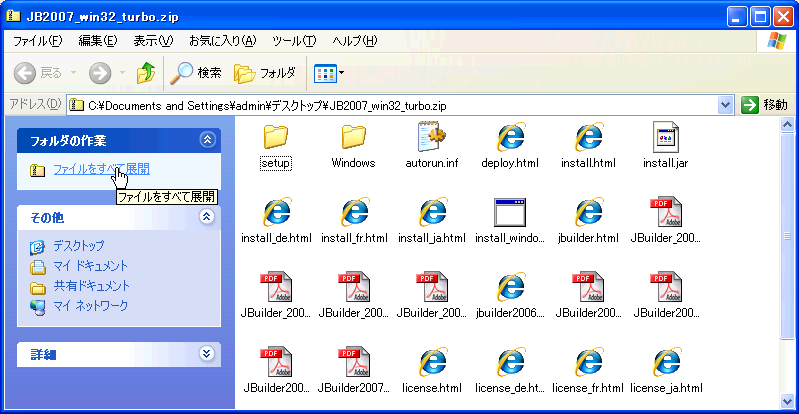Collapse the フォルダの作業 panel
This screenshot has height=414, width=799.
click(207, 141)
